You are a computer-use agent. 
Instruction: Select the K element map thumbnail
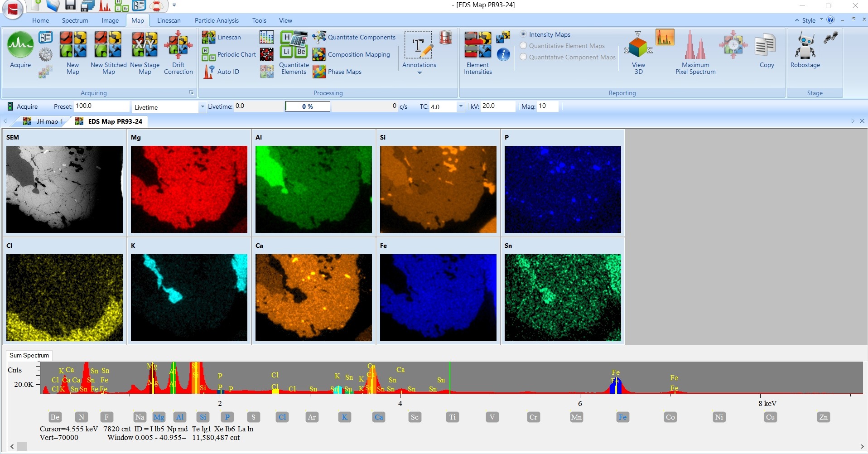(x=189, y=298)
